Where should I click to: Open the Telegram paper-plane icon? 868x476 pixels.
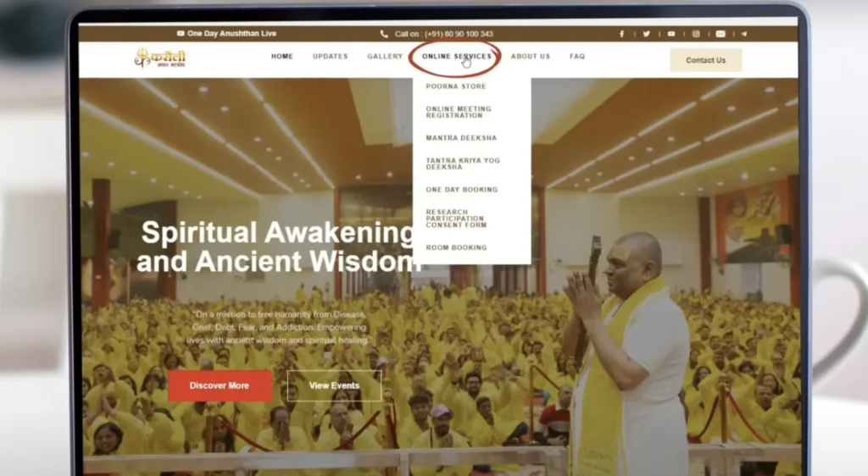point(744,34)
